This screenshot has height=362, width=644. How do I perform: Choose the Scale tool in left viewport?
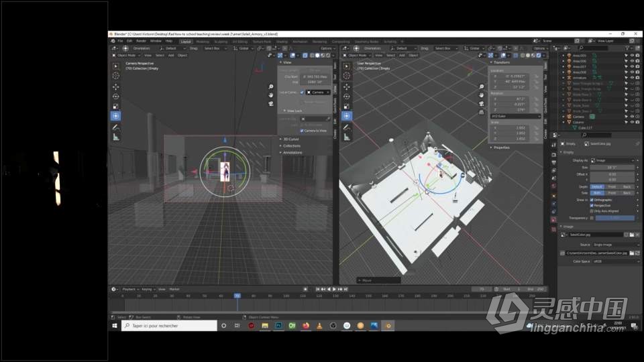pos(116,107)
